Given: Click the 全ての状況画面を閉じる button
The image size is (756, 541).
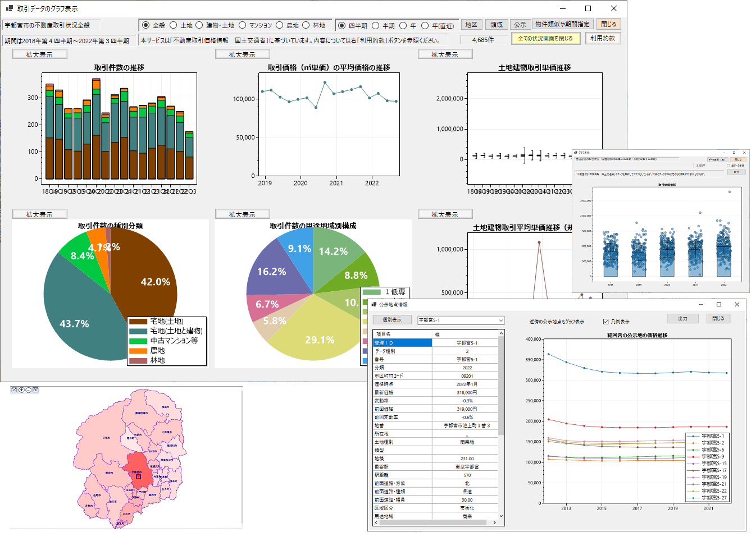Looking at the screenshot, I should click(x=545, y=38).
